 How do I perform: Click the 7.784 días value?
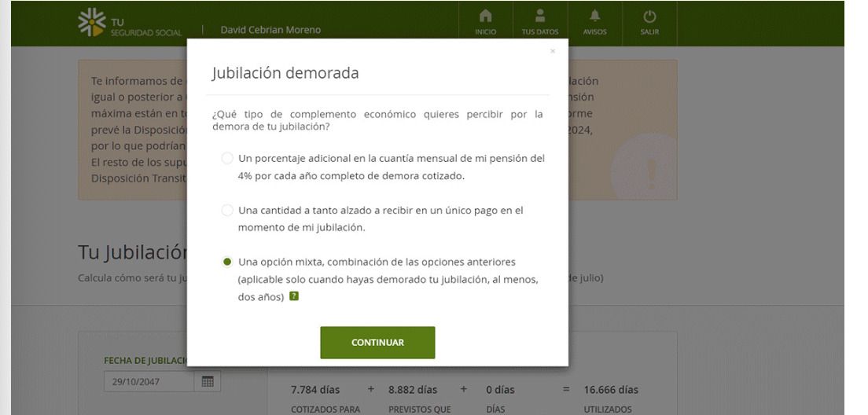coord(315,390)
